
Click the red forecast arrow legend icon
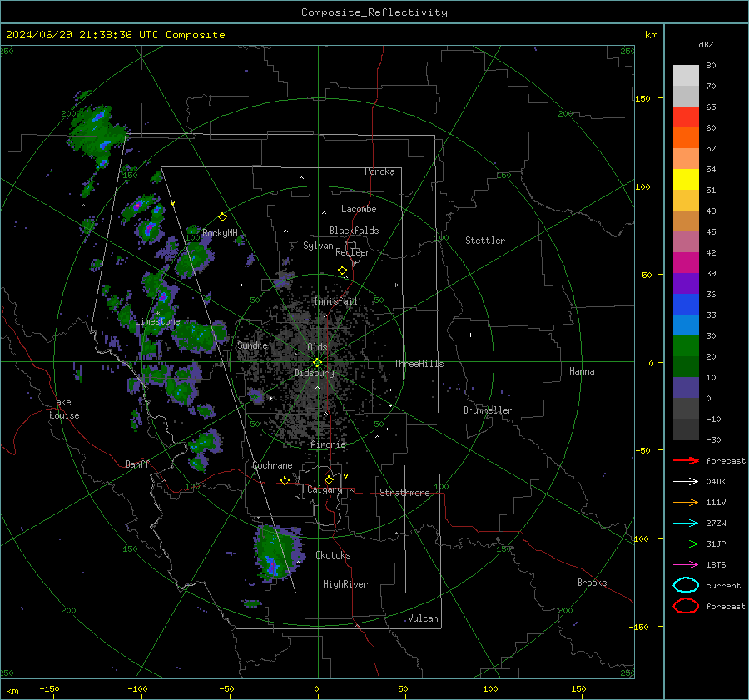(686, 460)
